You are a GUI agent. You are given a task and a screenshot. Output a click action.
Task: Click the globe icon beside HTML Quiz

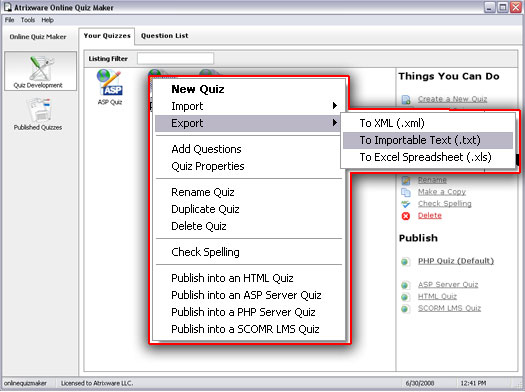pos(405,297)
